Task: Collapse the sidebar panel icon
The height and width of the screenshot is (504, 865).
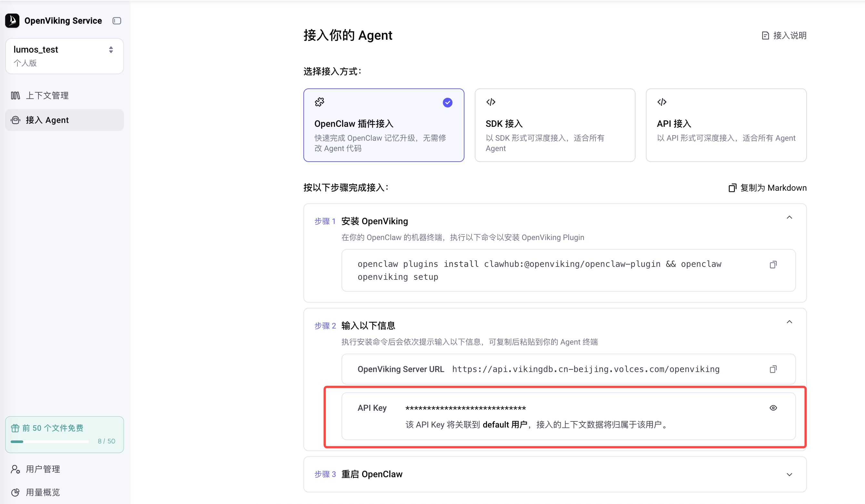Action: coord(117,21)
